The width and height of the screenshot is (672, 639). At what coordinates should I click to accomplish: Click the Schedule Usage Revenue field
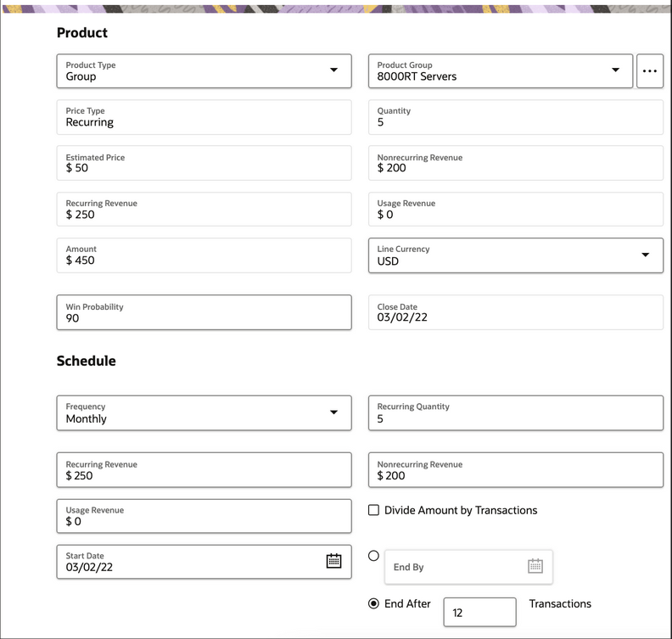204,516
